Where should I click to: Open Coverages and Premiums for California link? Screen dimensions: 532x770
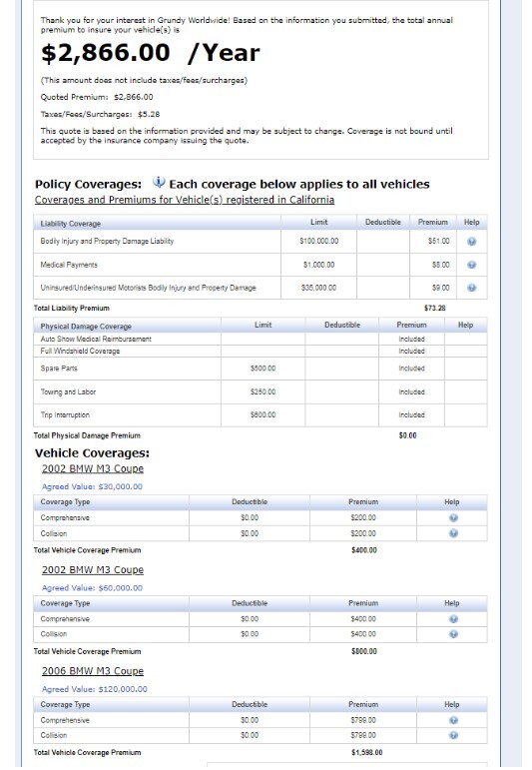tap(185, 200)
